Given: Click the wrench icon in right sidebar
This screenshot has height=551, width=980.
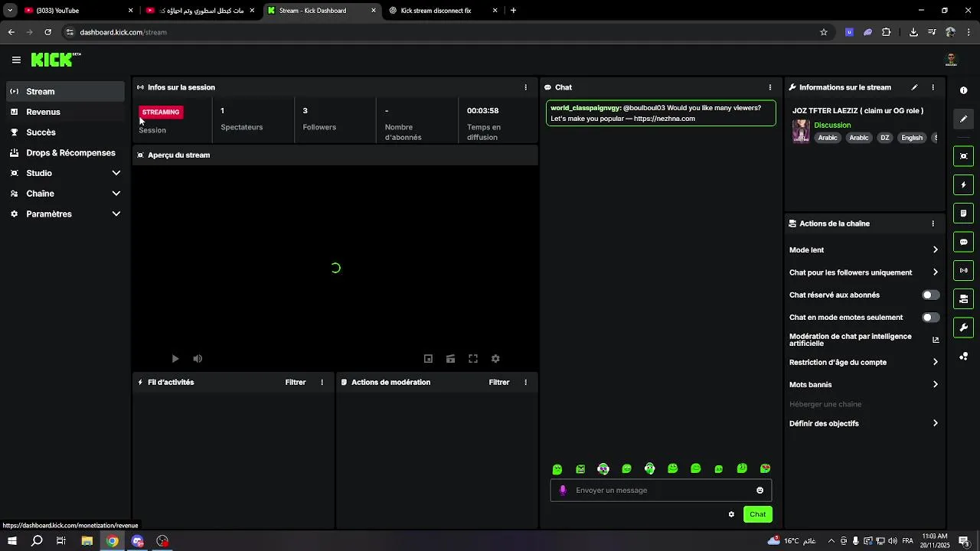Looking at the screenshot, I should tap(963, 328).
